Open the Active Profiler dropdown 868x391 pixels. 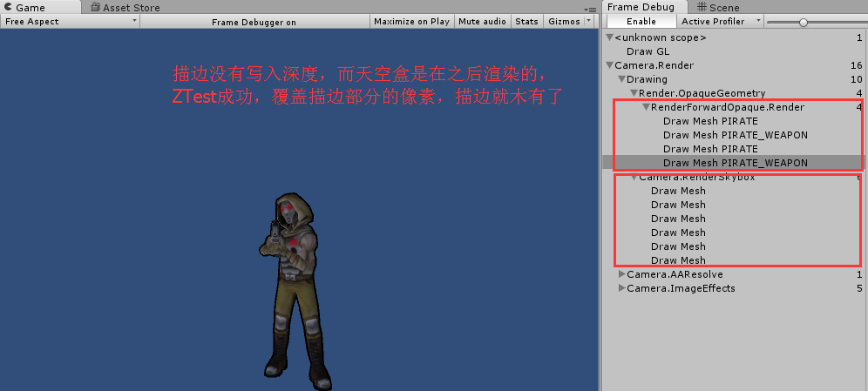(x=720, y=22)
